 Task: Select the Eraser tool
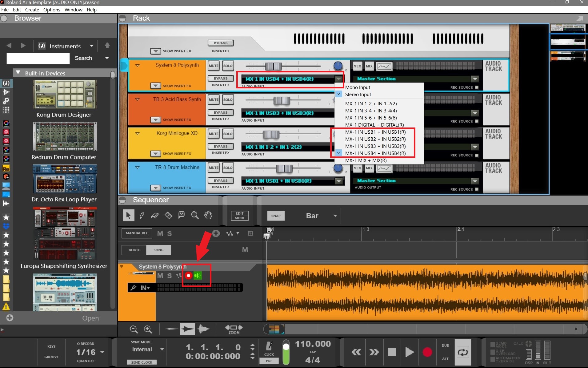[155, 215]
